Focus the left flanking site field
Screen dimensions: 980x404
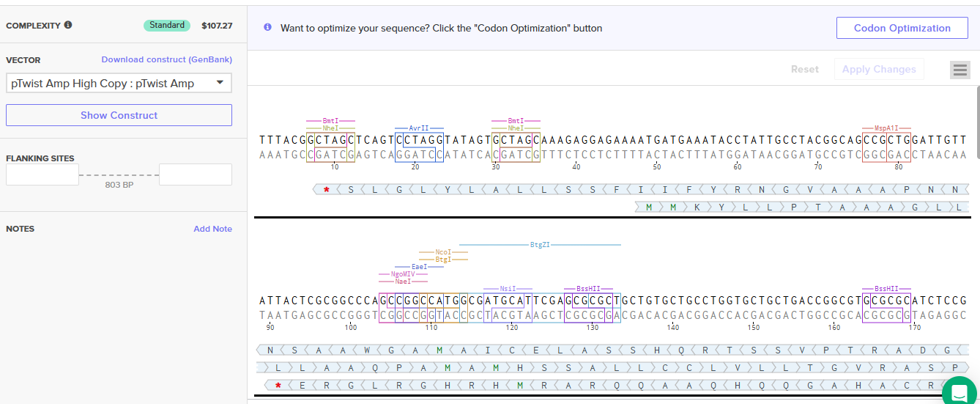[42, 175]
